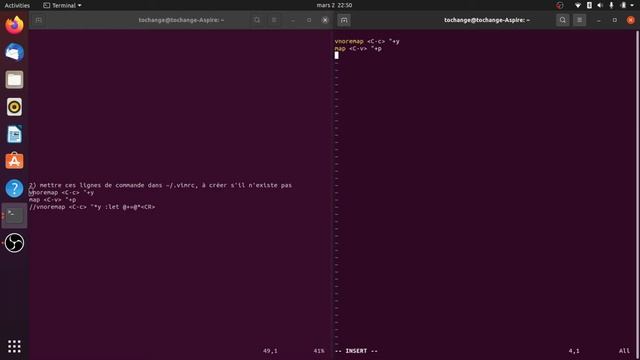Maximize the right terminal window
The image size is (640, 360).
tap(615, 20)
